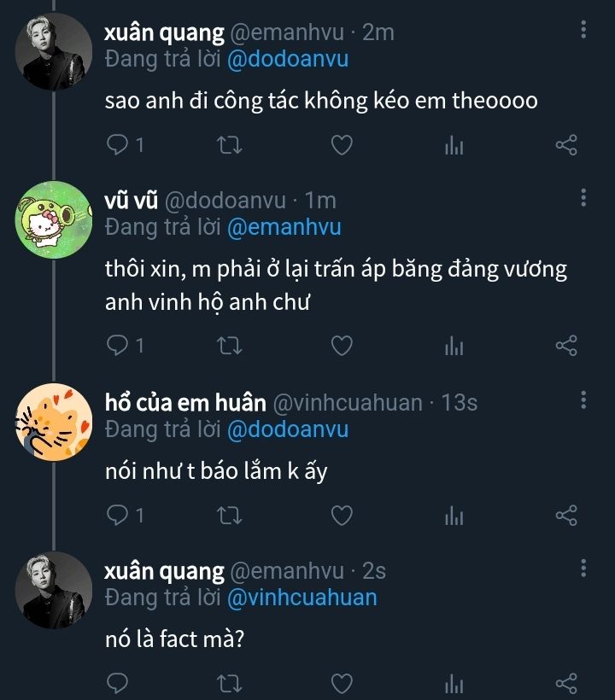Viewport: 615px width, 700px height.
Task: Open more options menu on vũ vũ's tweet
Action: (x=583, y=199)
